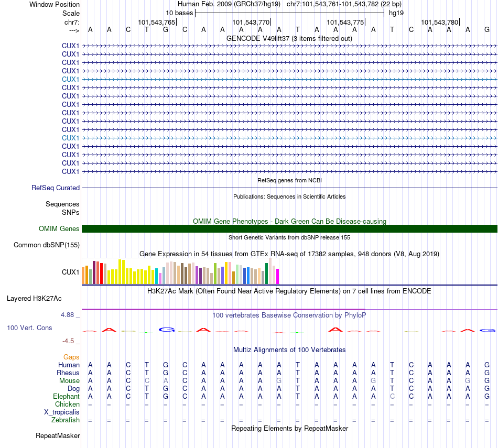Open 'Repeating Elements by RepeatMasker' track title
The height and width of the screenshot is (448, 498).
[x=289, y=428]
